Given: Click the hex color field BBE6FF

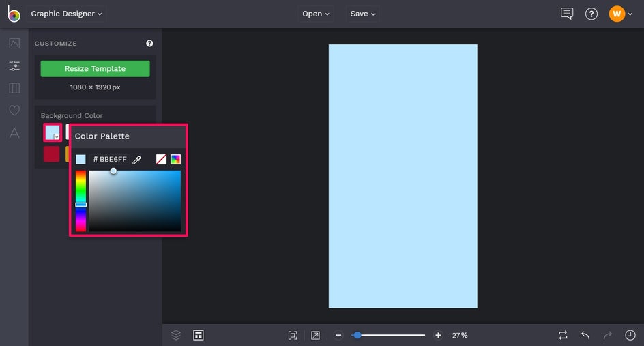Looking at the screenshot, I should click(110, 160).
